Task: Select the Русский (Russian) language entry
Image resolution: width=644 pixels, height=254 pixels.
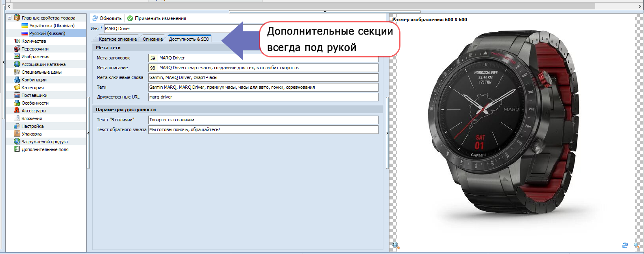Action: pos(47,33)
